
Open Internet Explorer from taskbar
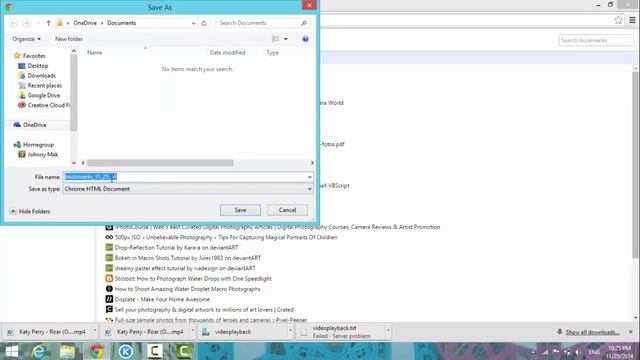pyautogui.click(x=39, y=351)
